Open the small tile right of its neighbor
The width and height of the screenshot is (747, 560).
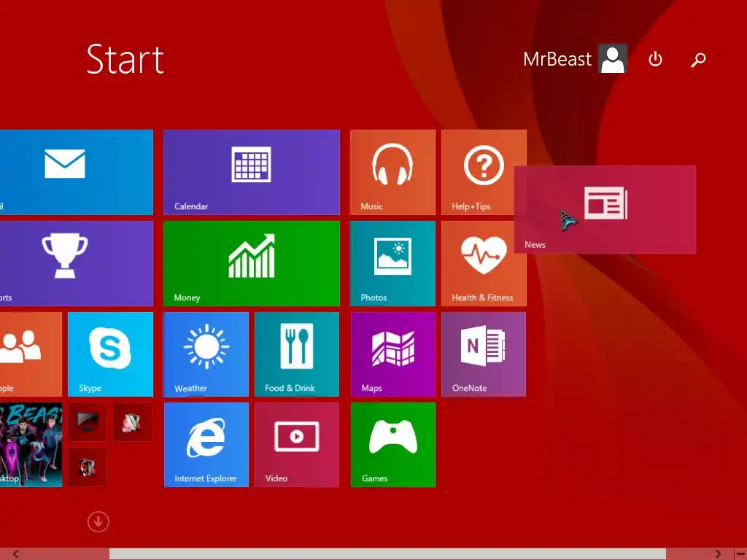[x=133, y=422]
